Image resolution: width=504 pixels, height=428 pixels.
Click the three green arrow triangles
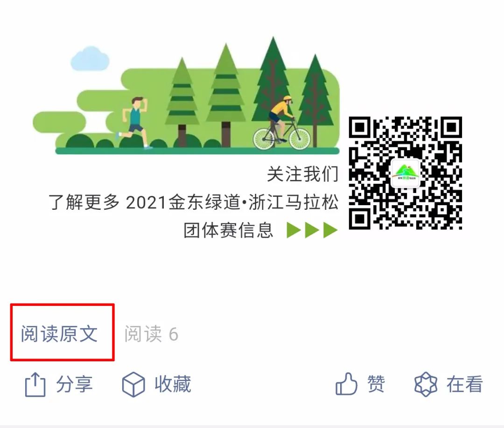(312, 230)
